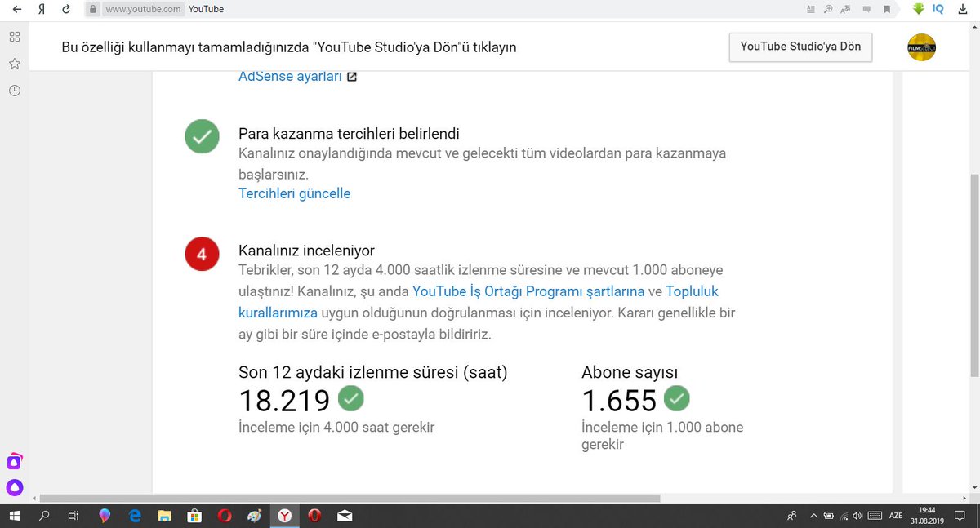Open the Windows action center notifications
This screenshot has width=980, height=528.
[x=961, y=516]
